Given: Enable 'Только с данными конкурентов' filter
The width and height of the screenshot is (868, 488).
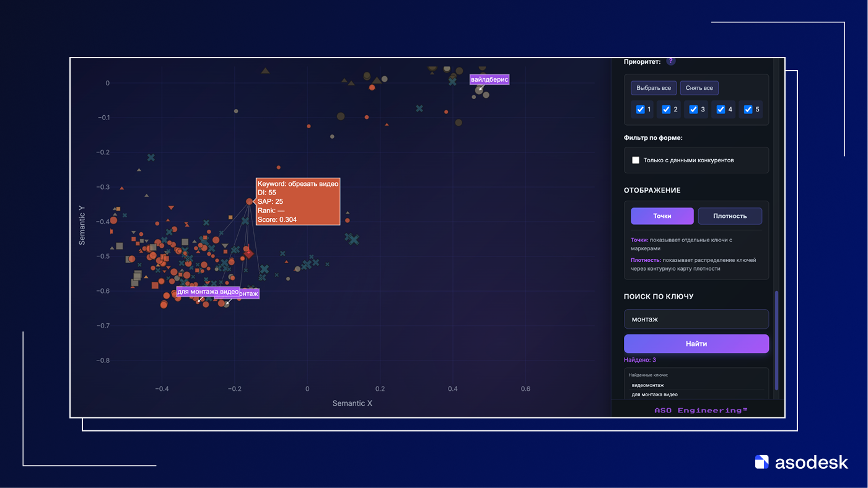Looking at the screenshot, I should pyautogui.click(x=636, y=160).
